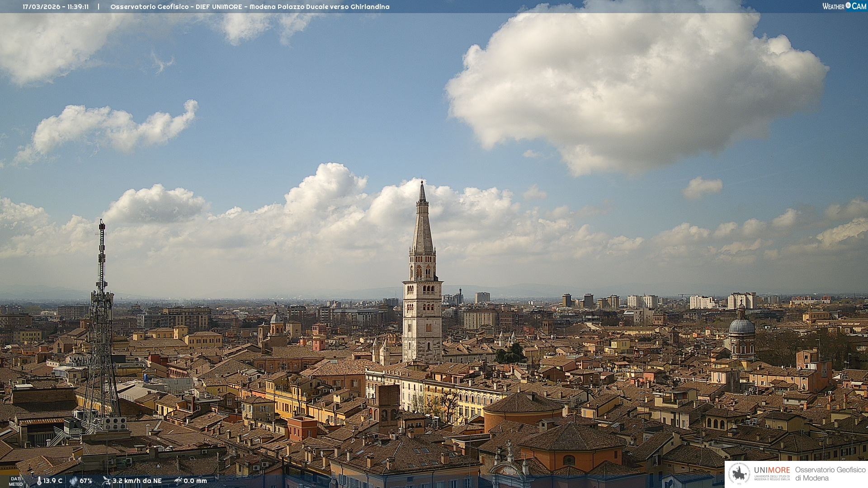Click the WeatherCam logo
Image resolution: width=868 pixels, height=488 pixels.
[844, 6]
